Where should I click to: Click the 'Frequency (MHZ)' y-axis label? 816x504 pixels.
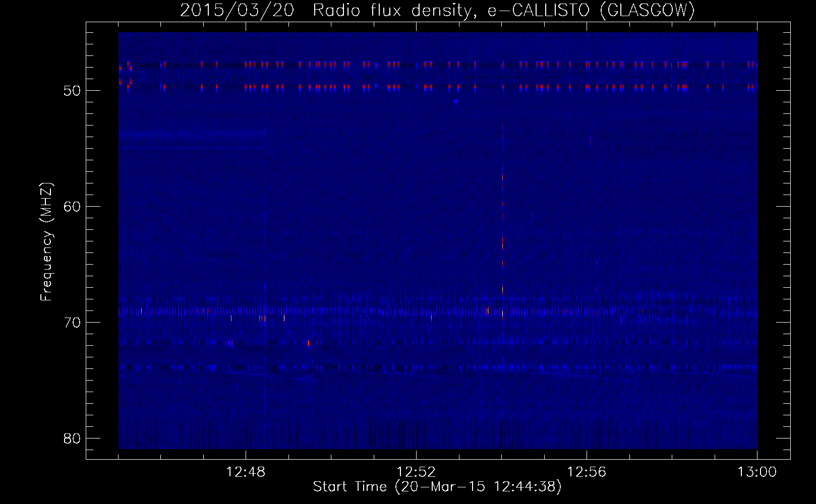pyautogui.click(x=46, y=242)
